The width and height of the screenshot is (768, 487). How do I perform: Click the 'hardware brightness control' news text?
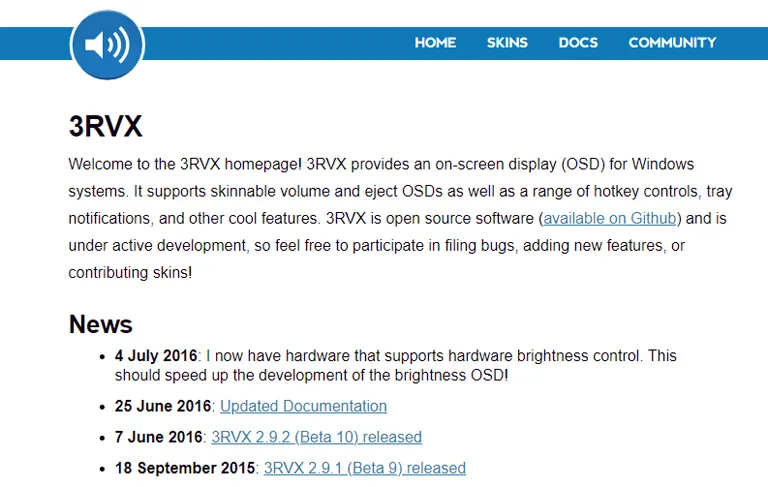point(544,356)
